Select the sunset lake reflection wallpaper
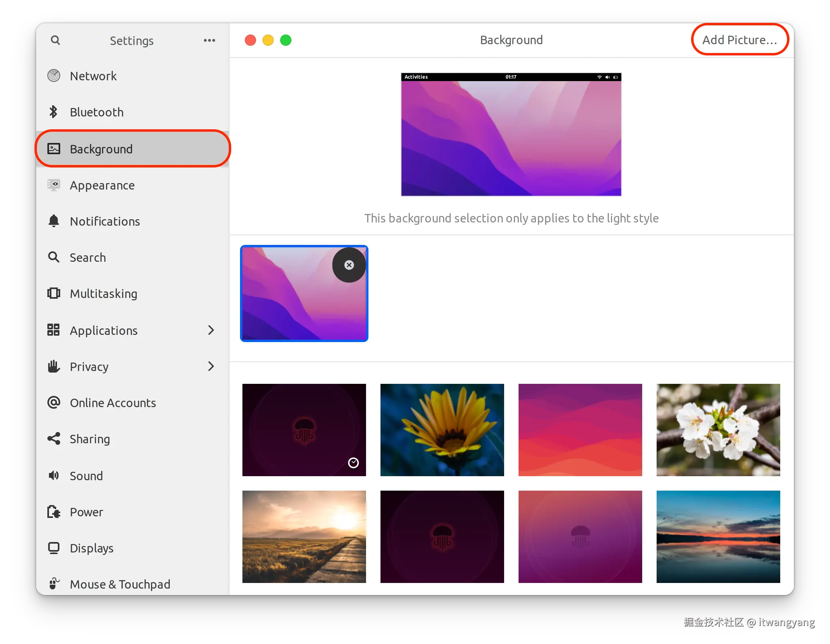This screenshot has width=830, height=644. 718,536
